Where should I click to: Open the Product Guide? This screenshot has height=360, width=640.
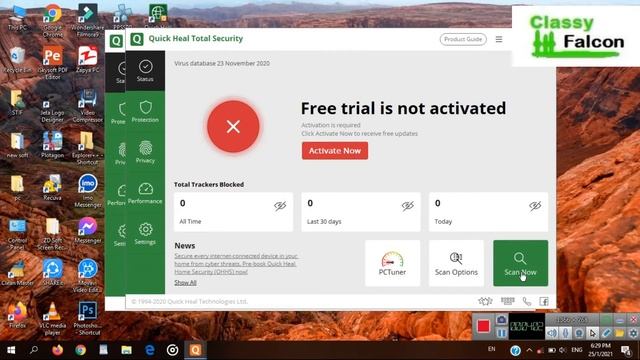point(463,39)
